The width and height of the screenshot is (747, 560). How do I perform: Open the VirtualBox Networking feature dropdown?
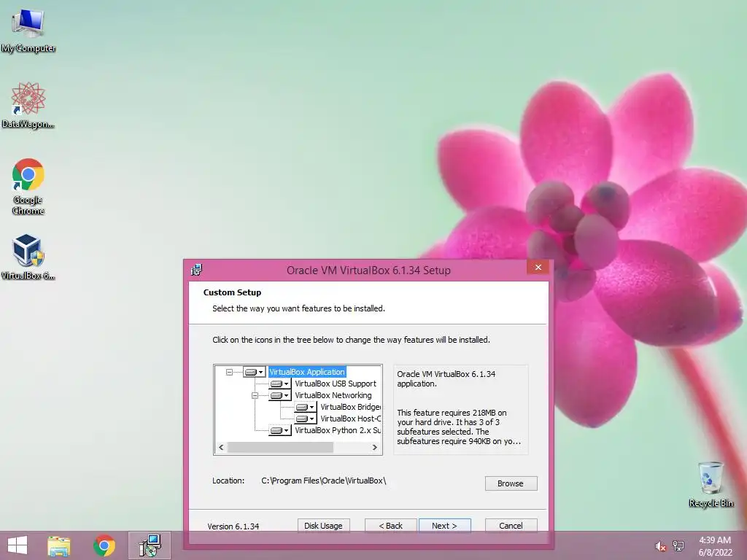click(x=279, y=395)
